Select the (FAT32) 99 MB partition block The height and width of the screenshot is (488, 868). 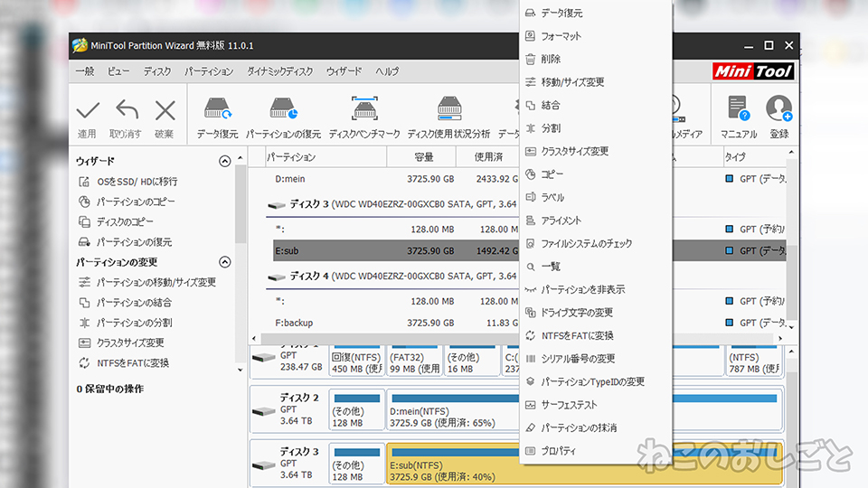click(x=415, y=361)
